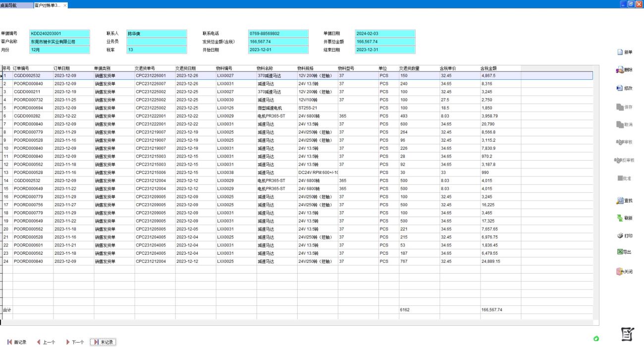This screenshot has height=347, width=644.
Task: Select the 客户对帐单 tab
Action: (x=48, y=5)
